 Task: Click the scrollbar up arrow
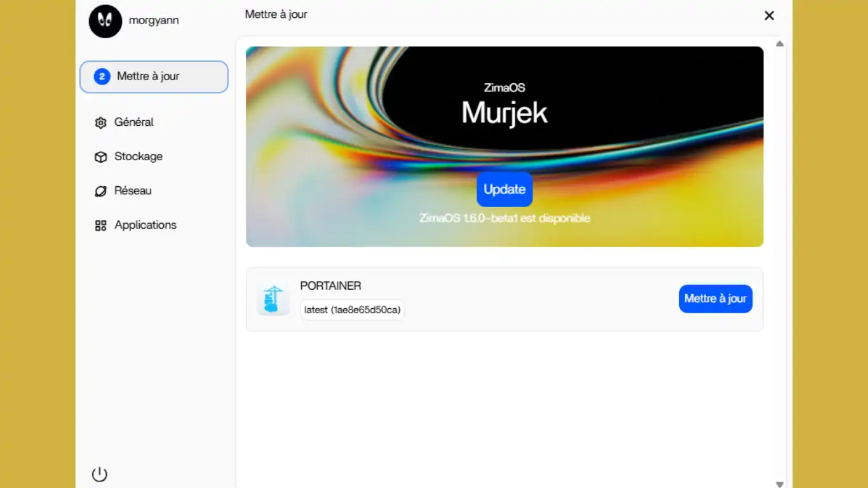780,44
